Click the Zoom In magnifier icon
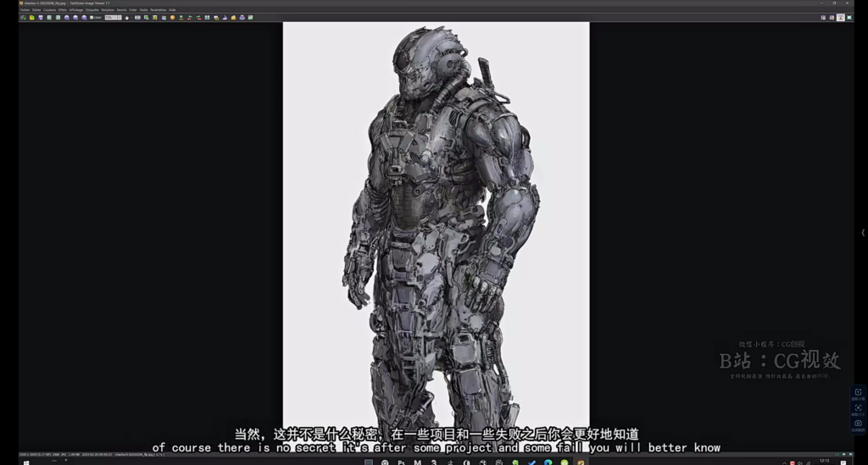This screenshot has height=465, width=868. click(x=66, y=18)
